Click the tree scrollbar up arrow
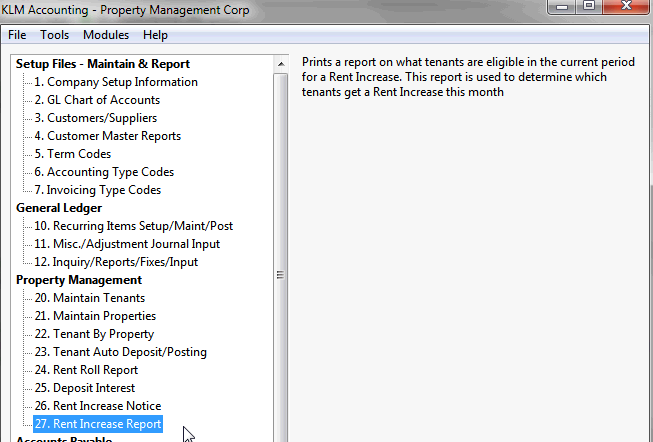653x442 pixels. point(281,64)
